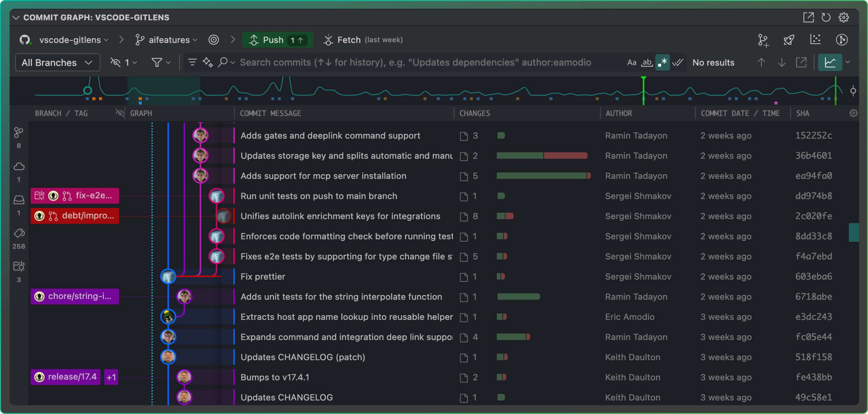
Task: Click the create branch icon in the toolbar
Action: pos(763,40)
